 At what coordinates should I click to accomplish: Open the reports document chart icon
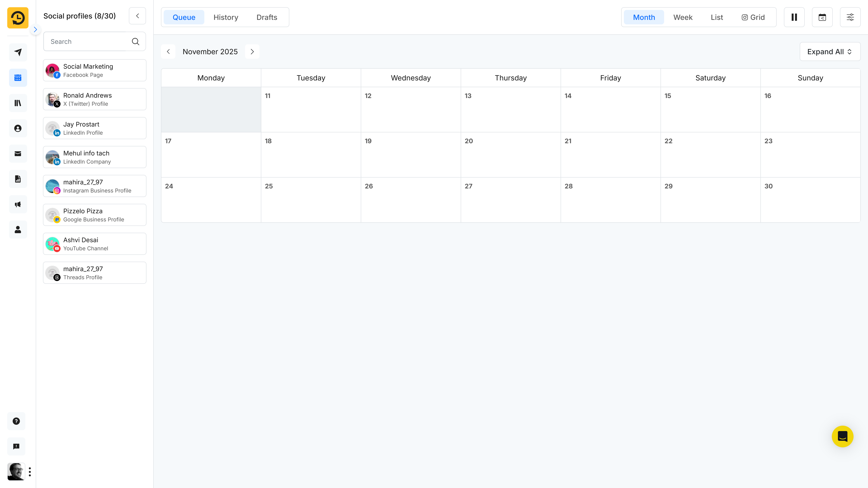(x=18, y=179)
